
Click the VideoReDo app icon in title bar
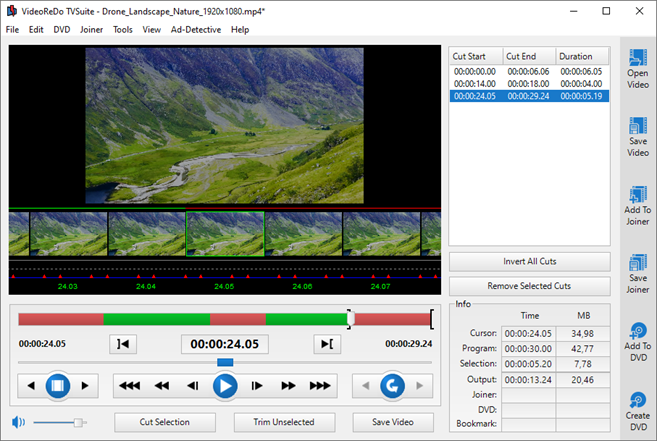coord(11,11)
